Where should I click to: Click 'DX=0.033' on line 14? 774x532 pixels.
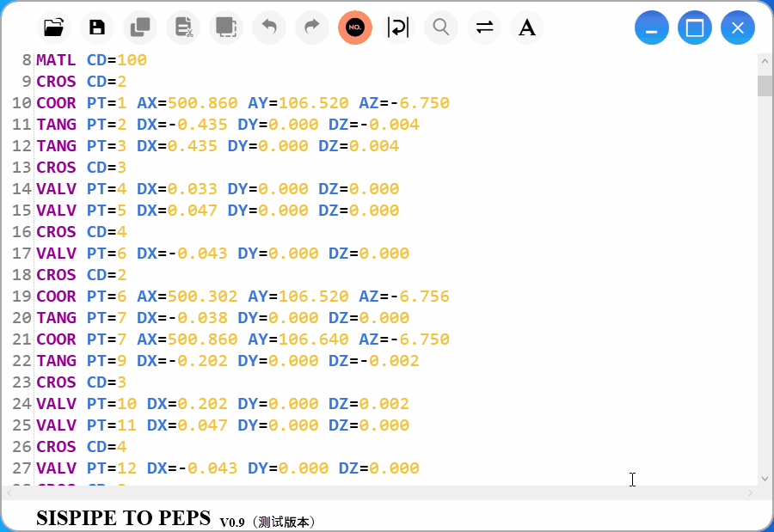click(177, 189)
